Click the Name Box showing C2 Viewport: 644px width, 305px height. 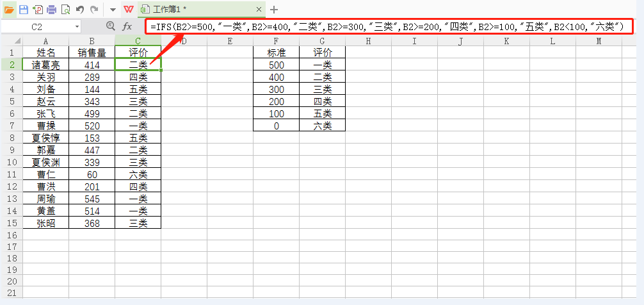click(x=37, y=27)
